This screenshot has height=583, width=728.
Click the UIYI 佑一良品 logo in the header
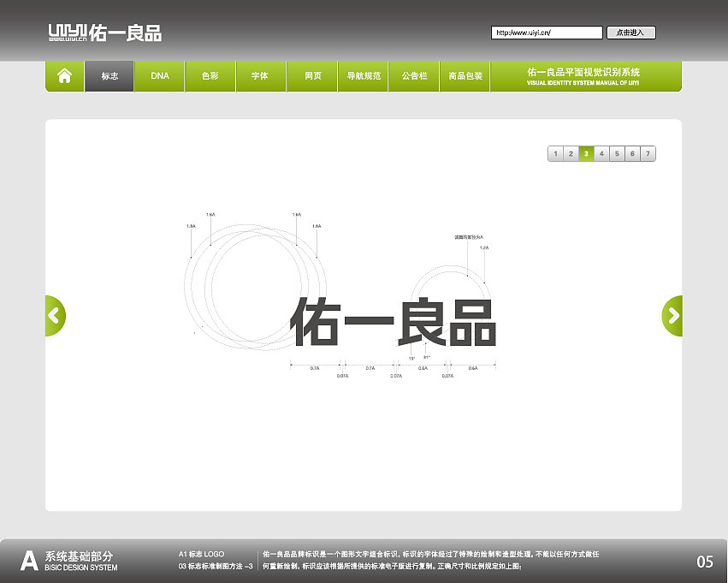[105, 33]
